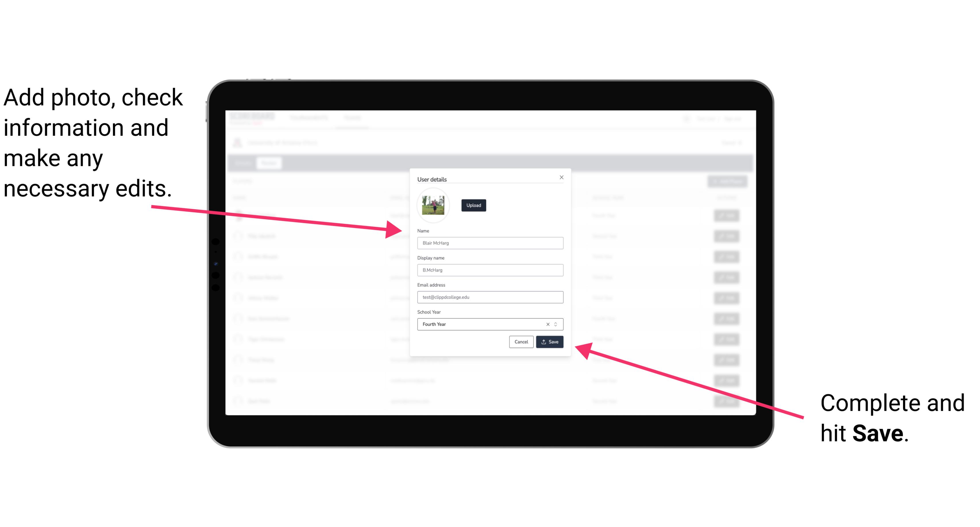The height and width of the screenshot is (527, 980).
Task: Click the Email address input field
Action: [x=490, y=297]
